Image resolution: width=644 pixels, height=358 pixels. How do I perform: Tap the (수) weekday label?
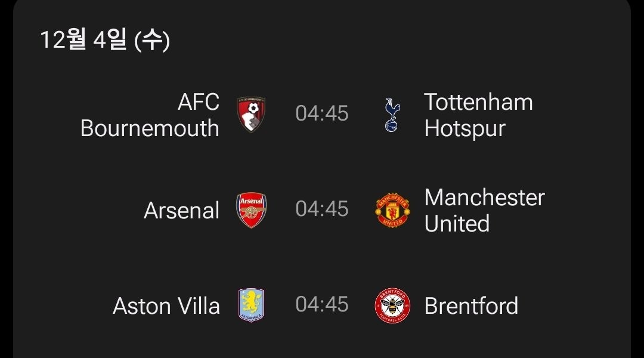click(x=153, y=41)
